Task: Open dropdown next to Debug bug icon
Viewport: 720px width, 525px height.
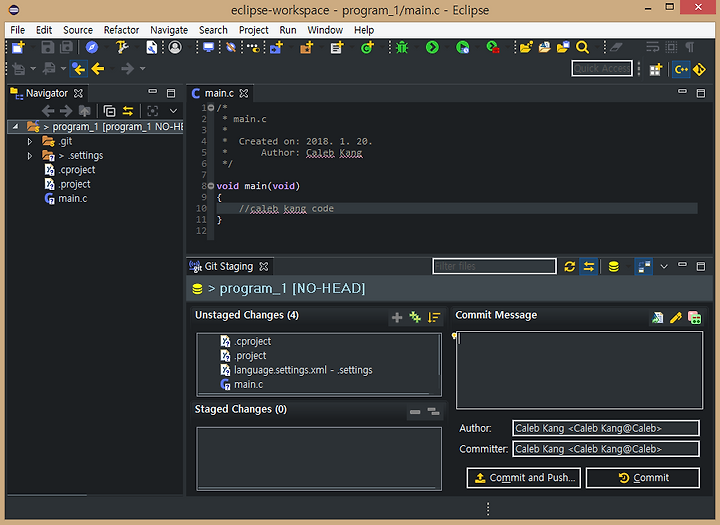Action: pos(416,47)
